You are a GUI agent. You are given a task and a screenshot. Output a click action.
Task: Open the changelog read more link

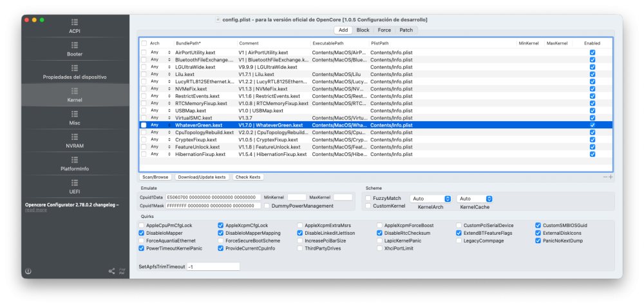[35, 210]
